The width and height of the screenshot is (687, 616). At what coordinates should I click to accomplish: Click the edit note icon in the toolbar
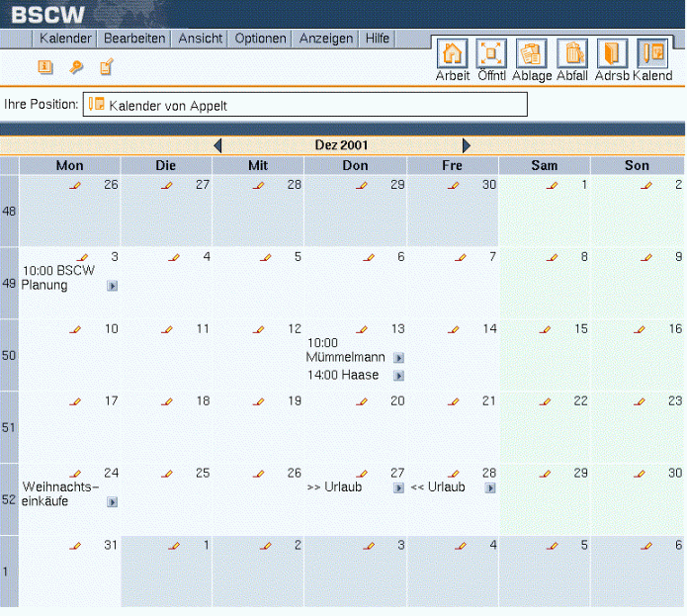[107, 67]
